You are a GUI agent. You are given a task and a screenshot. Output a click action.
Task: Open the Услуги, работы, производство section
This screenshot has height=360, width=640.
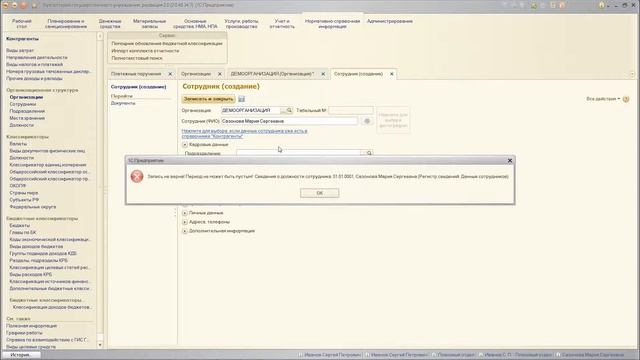(241, 24)
